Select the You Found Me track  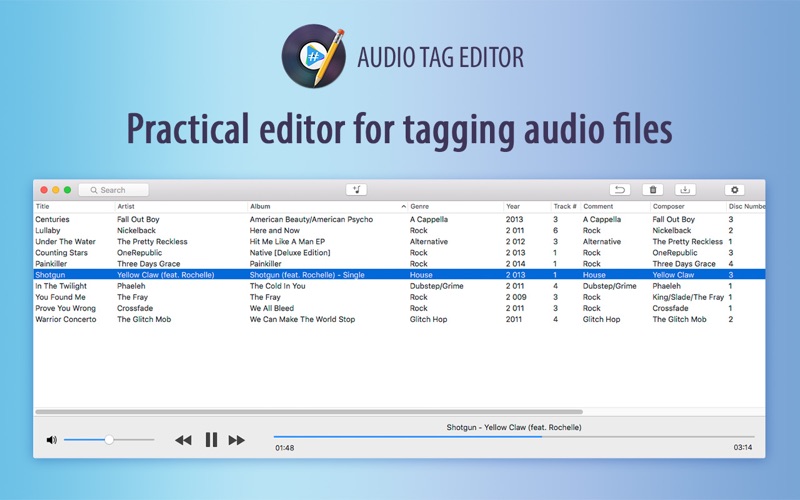[399, 297]
